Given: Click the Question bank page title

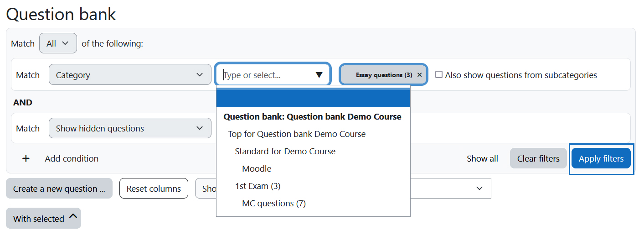Looking at the screenshot, I should click(x=61, y=14).
